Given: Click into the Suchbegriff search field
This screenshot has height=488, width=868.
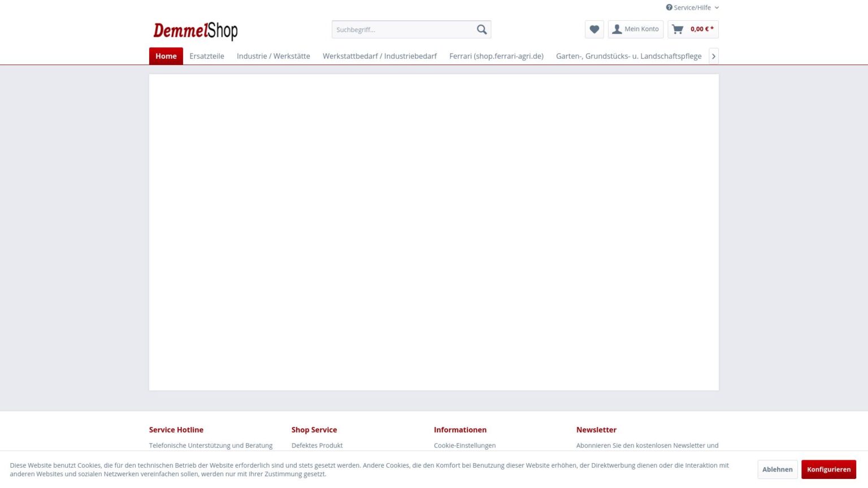Looking at the screenshot, I should tap(402, 29).
